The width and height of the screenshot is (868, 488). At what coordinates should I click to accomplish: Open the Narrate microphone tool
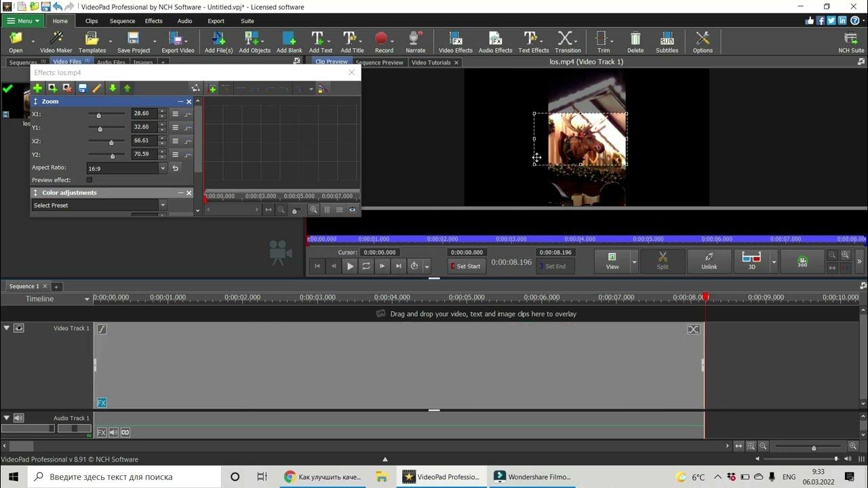click(416, 42)
